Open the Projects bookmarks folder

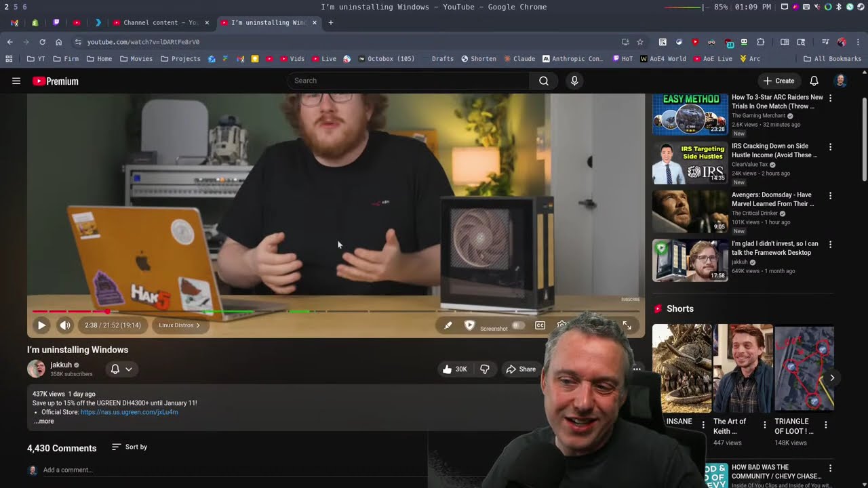pyautogui.click(x=180, y=59)
